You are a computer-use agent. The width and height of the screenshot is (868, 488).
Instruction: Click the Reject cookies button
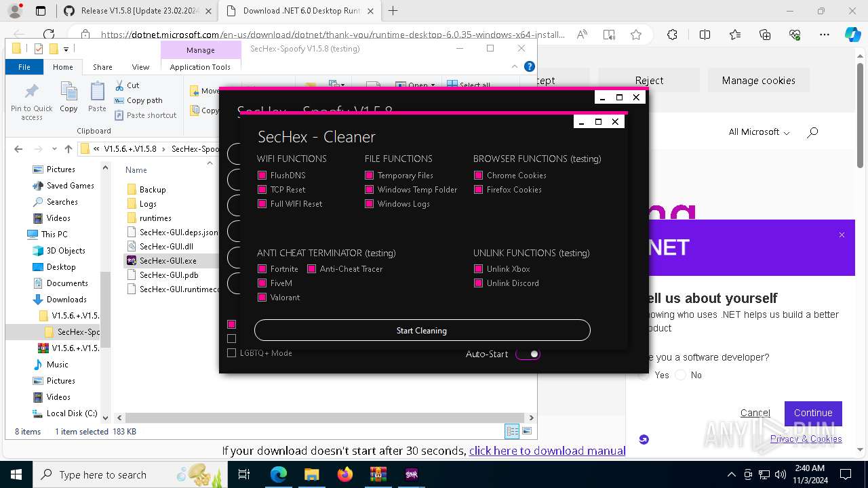click(x=649, y=80)
